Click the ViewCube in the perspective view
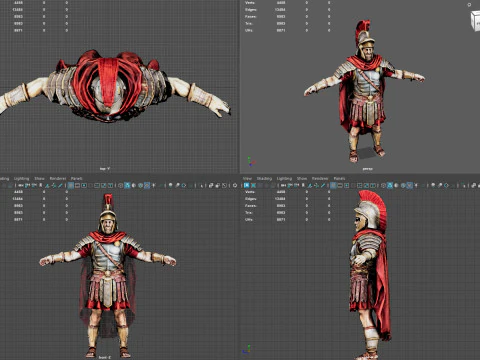The height and width of the screenshot is (360, 480). [476, 21]
